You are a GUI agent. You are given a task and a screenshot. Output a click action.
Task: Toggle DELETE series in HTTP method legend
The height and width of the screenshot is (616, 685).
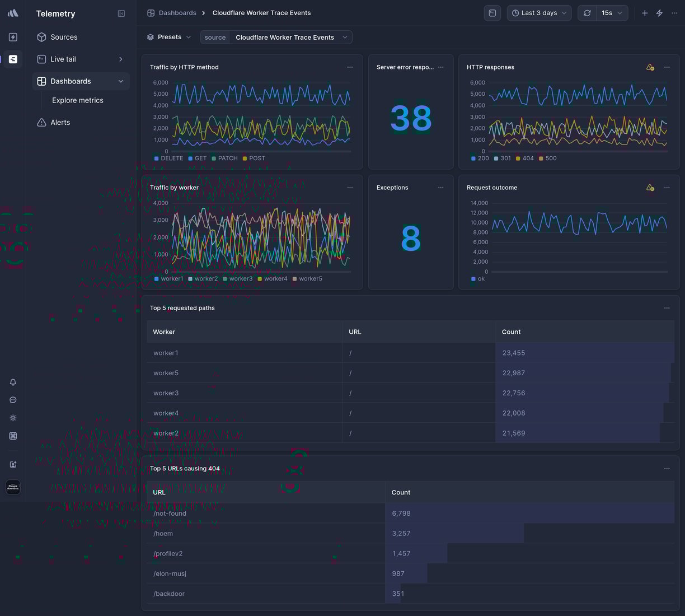pos(168,158)
